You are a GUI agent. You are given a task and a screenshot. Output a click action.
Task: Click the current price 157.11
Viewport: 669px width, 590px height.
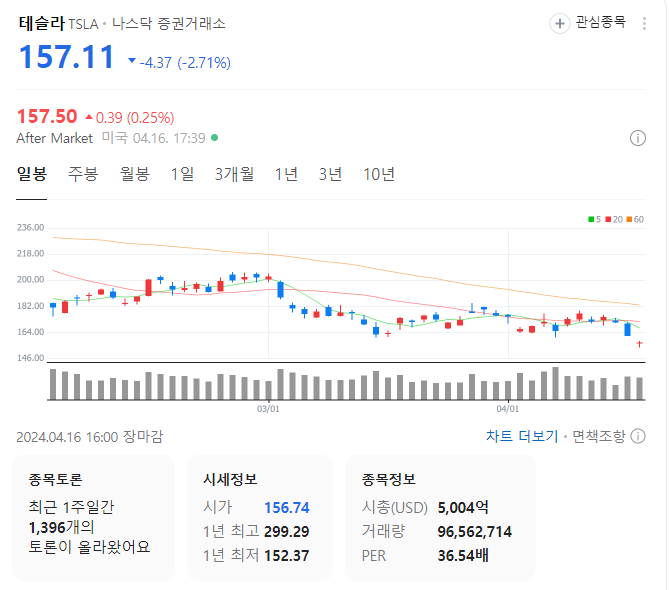click(x=67, y=57)
